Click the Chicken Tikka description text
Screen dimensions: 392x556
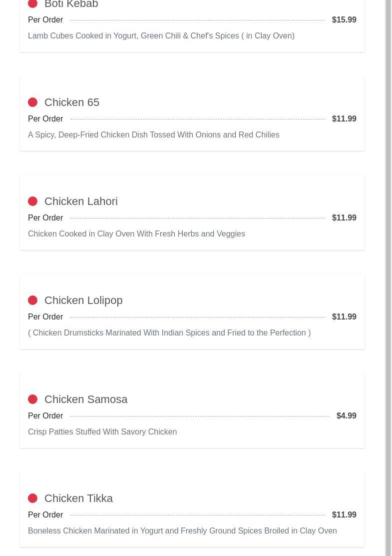tap(182, 531)
